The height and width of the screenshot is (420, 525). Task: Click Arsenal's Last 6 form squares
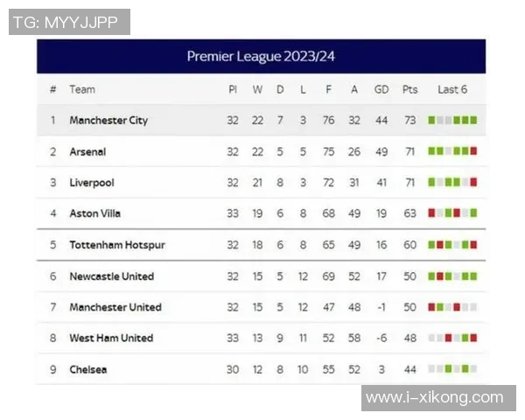(x=452, y=151)
